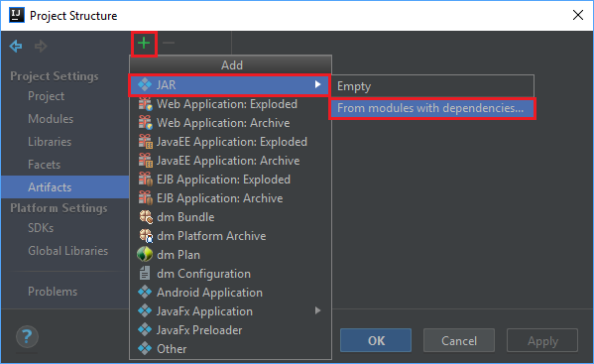594x364 pixels.
Task: Open the Modules settings page
Action: click(x=51, y=119)
